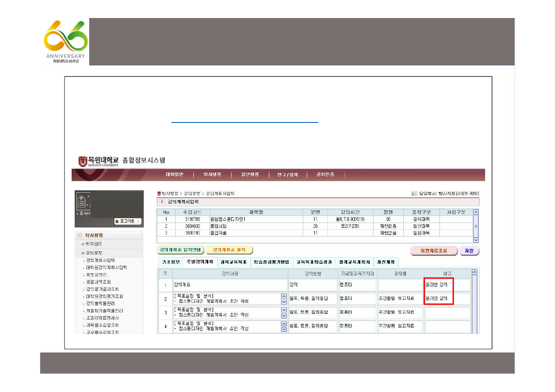Click week 3 비고 input field
This screenshot has height=392, width=555.
(447, 313)
